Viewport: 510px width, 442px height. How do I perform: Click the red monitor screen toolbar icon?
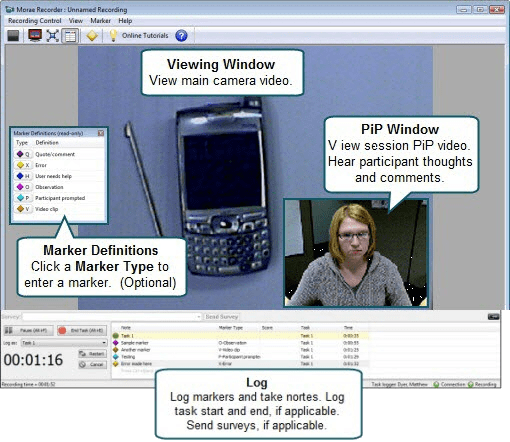(35, 36)
